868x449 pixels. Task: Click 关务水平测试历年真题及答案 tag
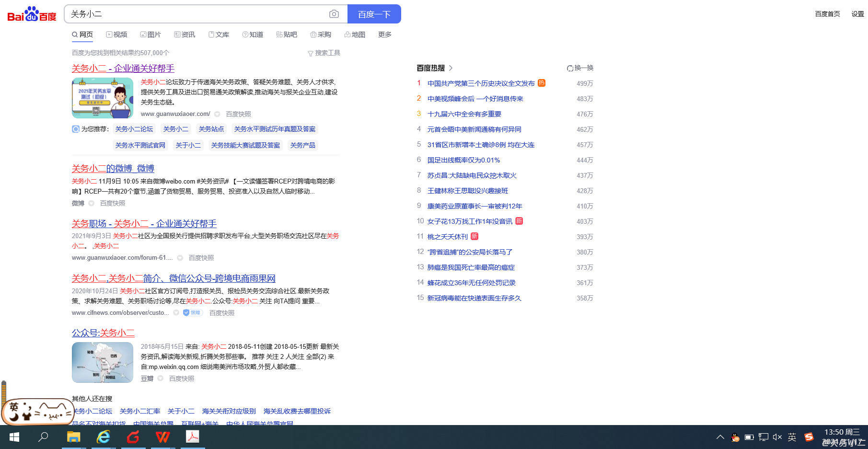(x=275, y=129)
